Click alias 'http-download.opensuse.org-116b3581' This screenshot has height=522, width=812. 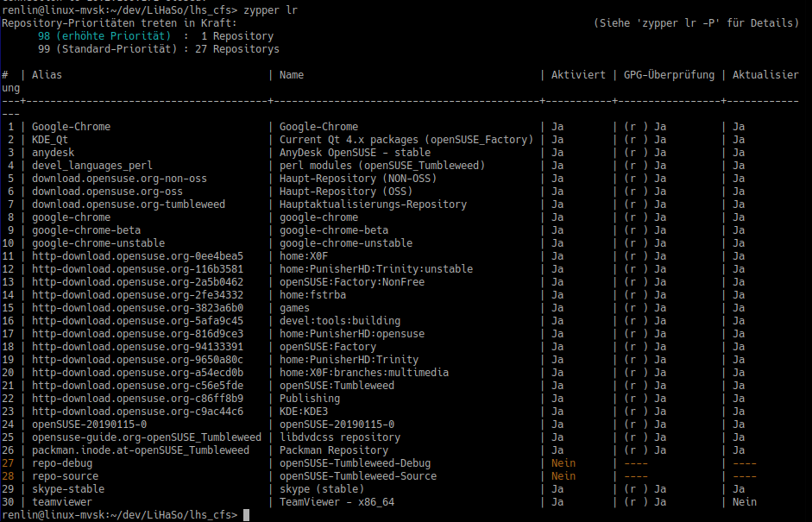coord(137,269)
